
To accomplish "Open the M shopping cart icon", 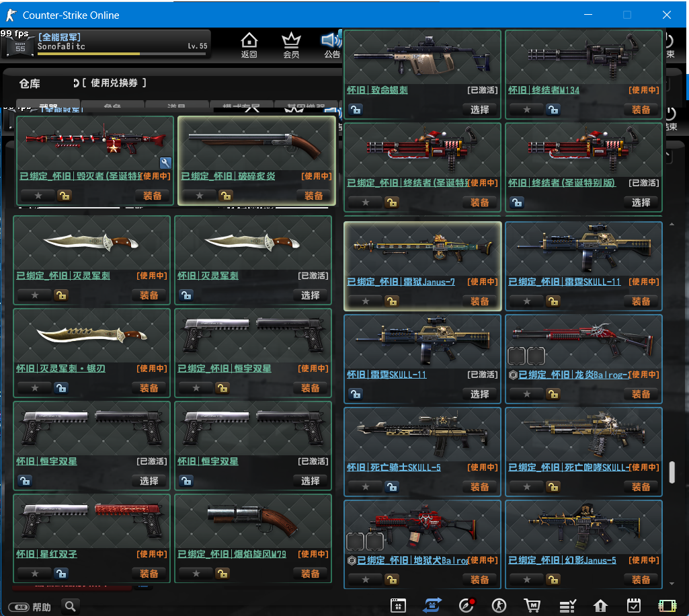I will (x=532, y=606).
